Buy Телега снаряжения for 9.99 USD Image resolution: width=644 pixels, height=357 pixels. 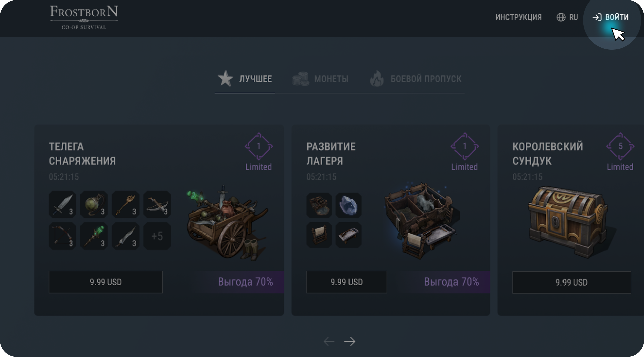tap(106, 282)
